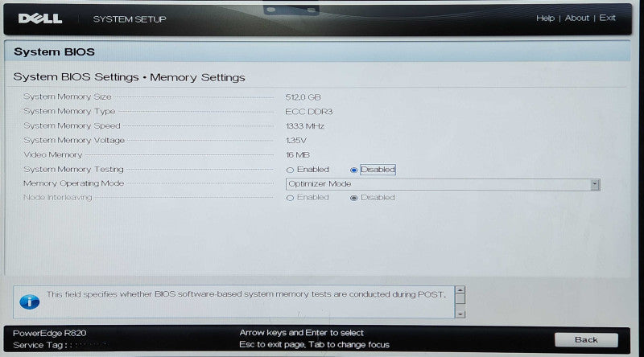644x357 pixels.
Task: Open the Help link
Action: click(x=545, y=18)
